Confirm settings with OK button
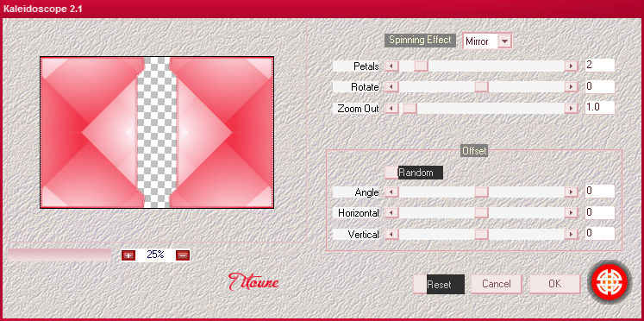 (554, 284)
